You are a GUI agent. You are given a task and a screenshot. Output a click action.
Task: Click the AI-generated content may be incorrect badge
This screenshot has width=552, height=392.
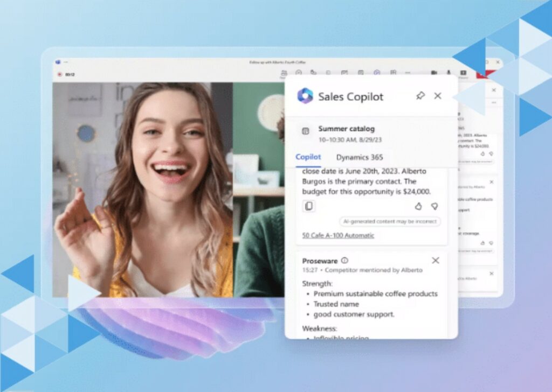point(390,221)
